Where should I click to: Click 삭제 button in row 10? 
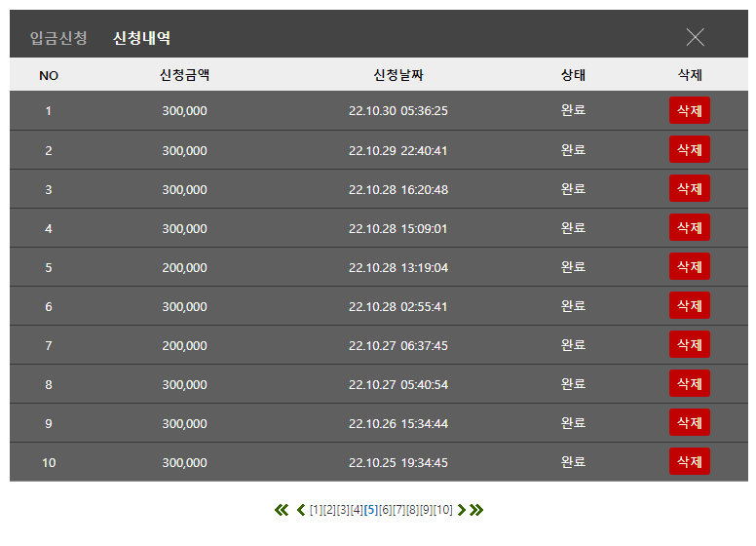(x=690, y=461)
